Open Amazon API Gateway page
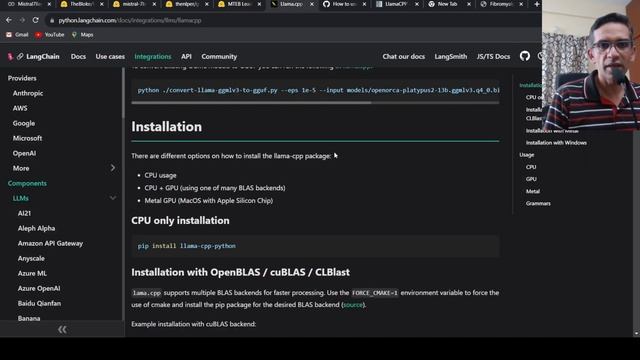The height and width of the screenshot is (360, 640). pos(50,243)
